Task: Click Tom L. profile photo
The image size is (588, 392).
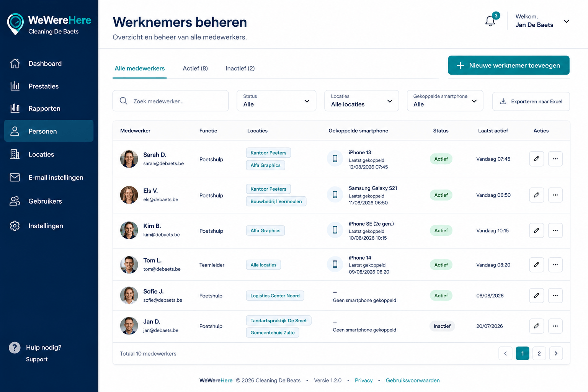Action: pyautogui.click(x=129, y=265)
